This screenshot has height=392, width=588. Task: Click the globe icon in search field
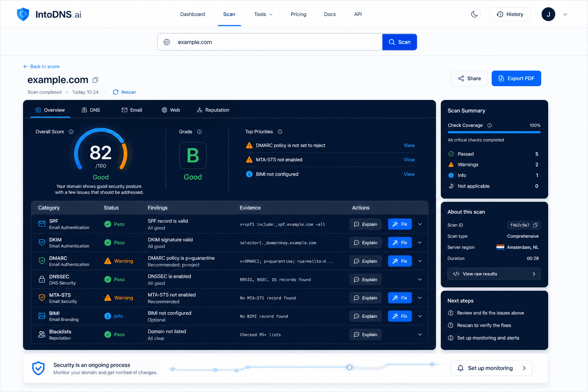click(x=167, y=42)
